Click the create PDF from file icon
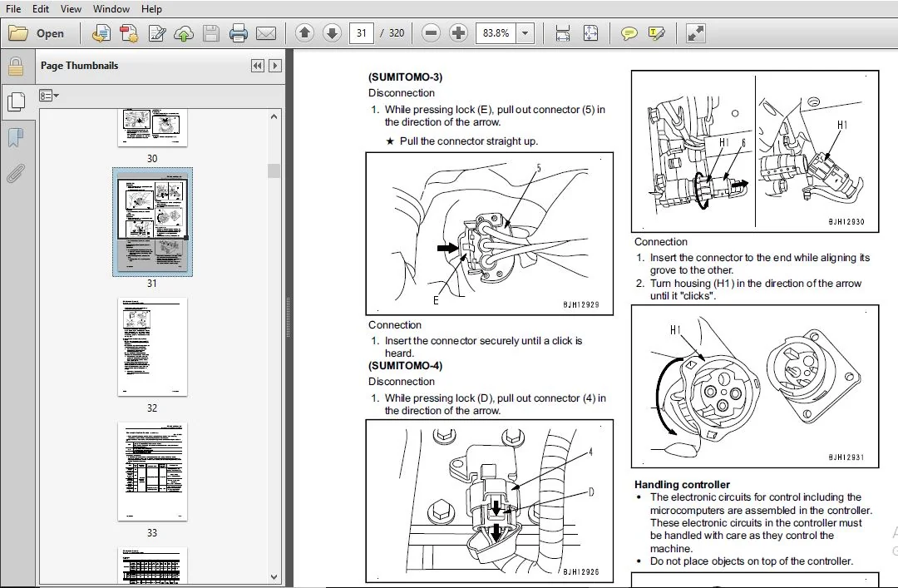This screenshot has width=898, height=588. (x=101, y=33)
